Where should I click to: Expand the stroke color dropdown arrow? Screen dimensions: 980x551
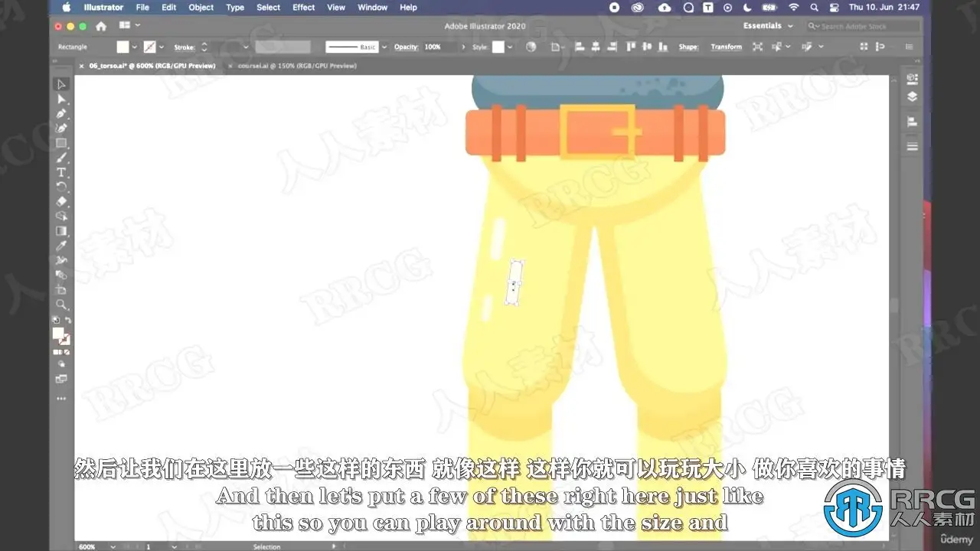pos(161,47)
